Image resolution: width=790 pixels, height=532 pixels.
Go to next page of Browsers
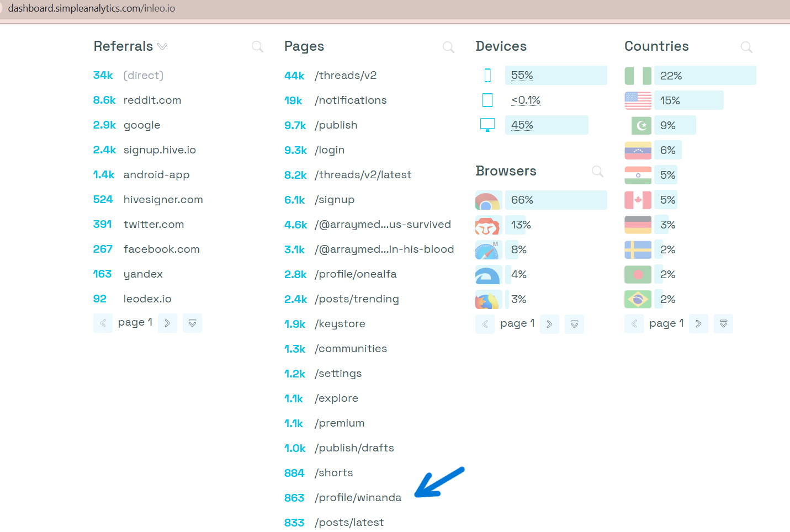coord(549,324)
